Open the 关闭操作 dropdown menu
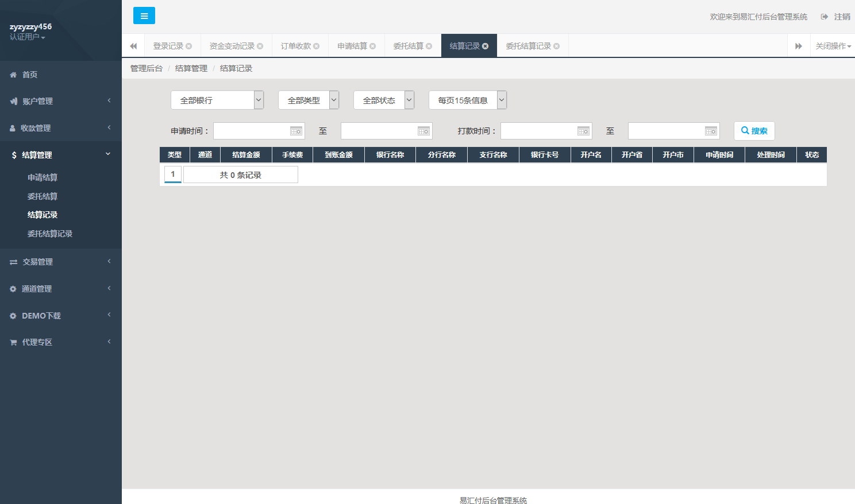855x504 pixels. click(x=833, y=46)
